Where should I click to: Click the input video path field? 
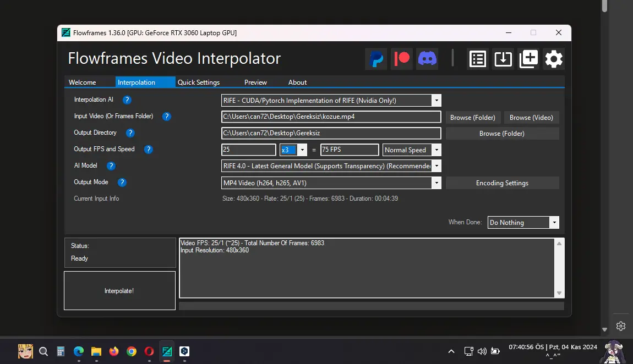(331, 117)
